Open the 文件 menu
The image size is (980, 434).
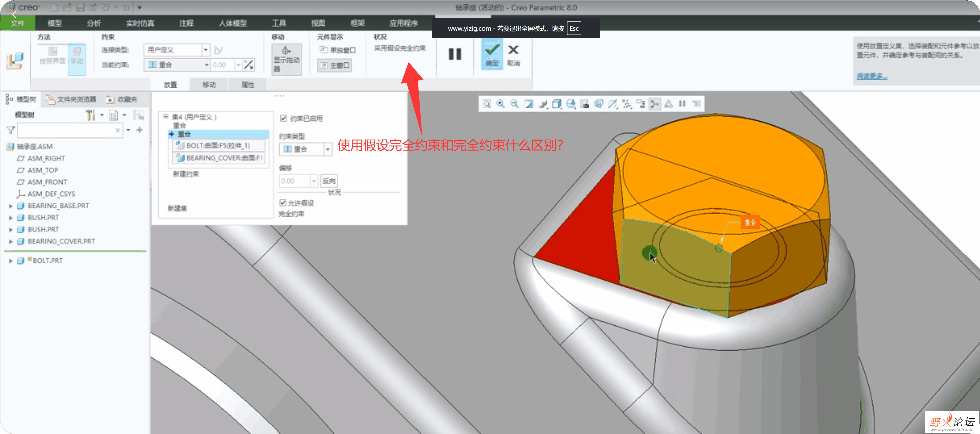(x=17, y=23)
